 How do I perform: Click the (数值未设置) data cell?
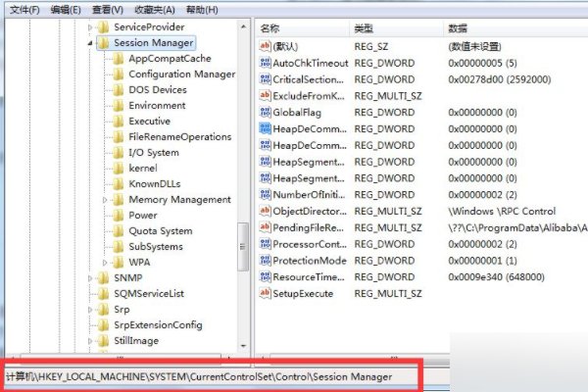pyautogui.click(x=474, y=46)
